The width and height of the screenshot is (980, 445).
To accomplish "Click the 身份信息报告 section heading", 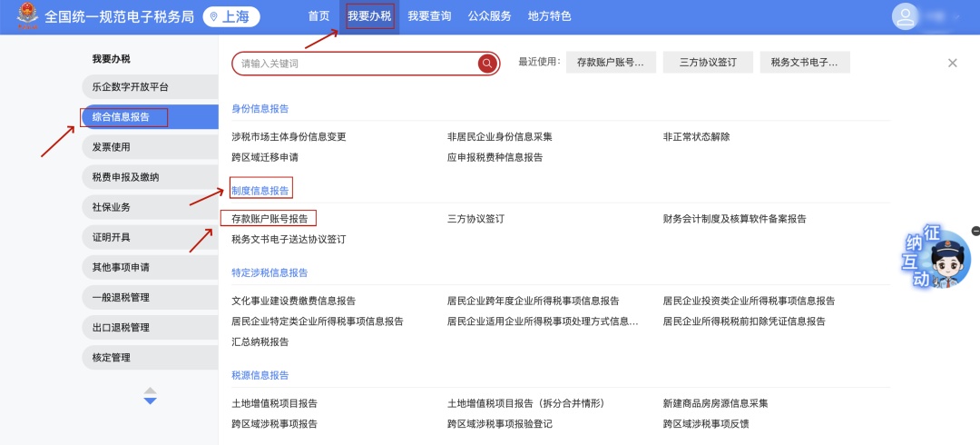I will 260,108.
